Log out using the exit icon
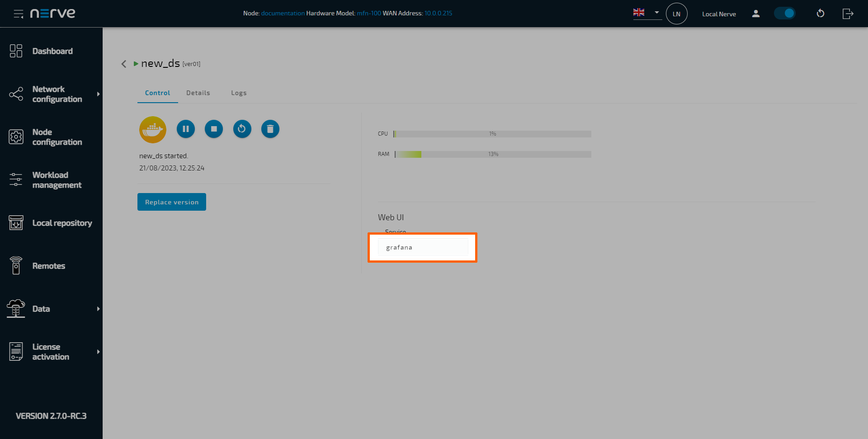Viewport: 868px width, 439px height. tap(848, 14)
